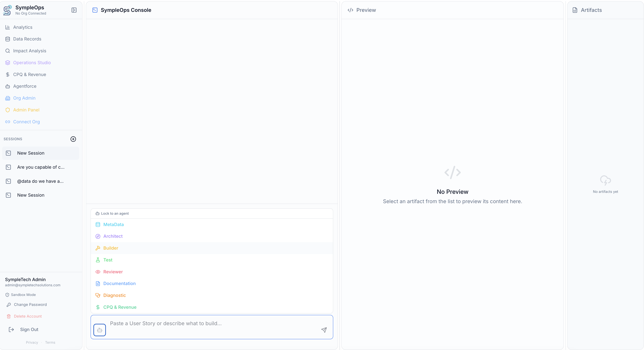The height and width of the screenshot is (350, 644).
Task: Click admin@sympletechsolutions.com email text
Action: coord(33,285)
